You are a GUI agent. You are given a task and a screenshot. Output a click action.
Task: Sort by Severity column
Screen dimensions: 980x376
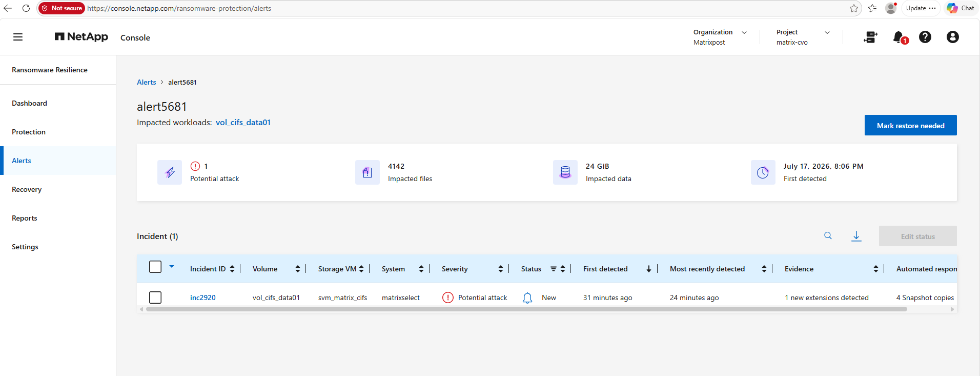[x=501, y=269]
